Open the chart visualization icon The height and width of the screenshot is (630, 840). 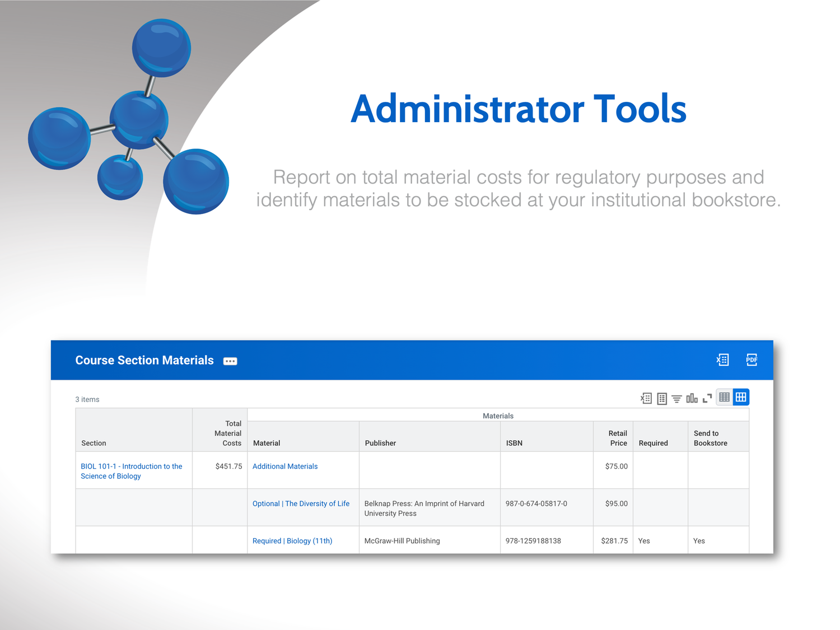click(x=692, y=398)
